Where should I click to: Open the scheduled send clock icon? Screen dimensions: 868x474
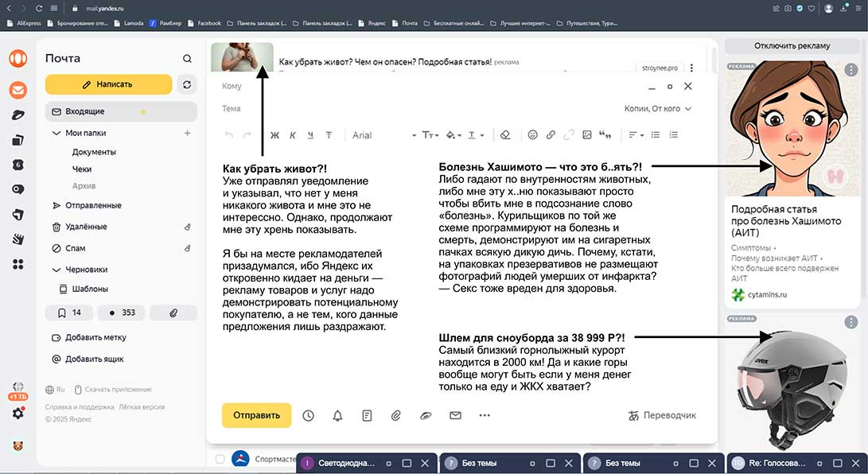[x=308, y=415]
